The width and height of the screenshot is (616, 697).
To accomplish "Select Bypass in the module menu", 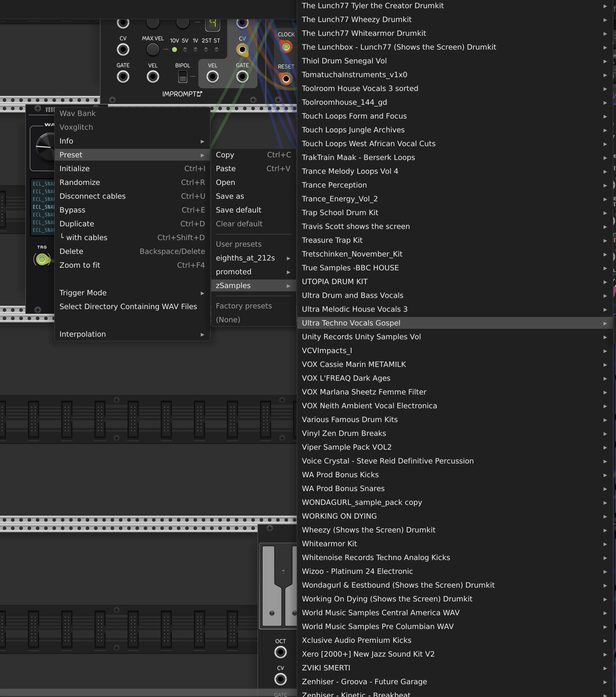I will pos(132,210).
